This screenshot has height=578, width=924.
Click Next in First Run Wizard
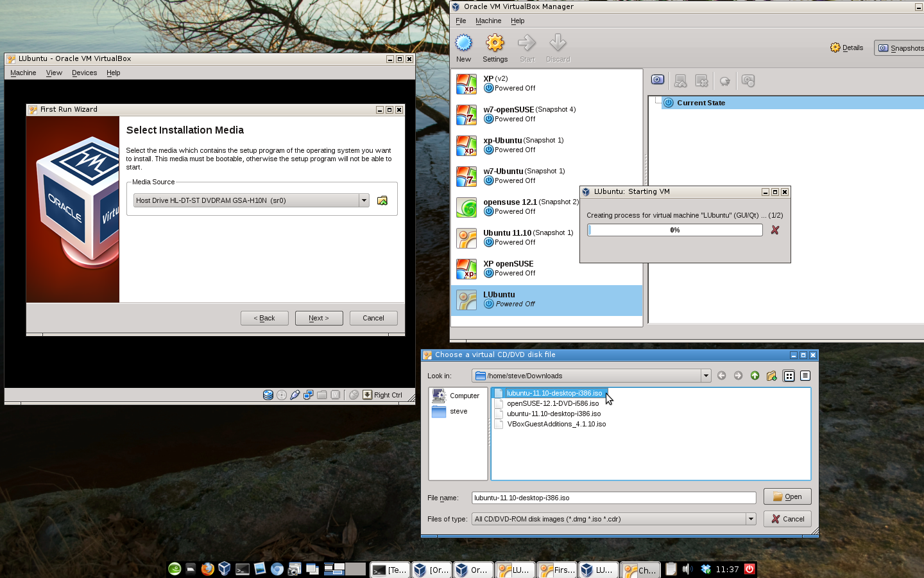click(319, 318)
